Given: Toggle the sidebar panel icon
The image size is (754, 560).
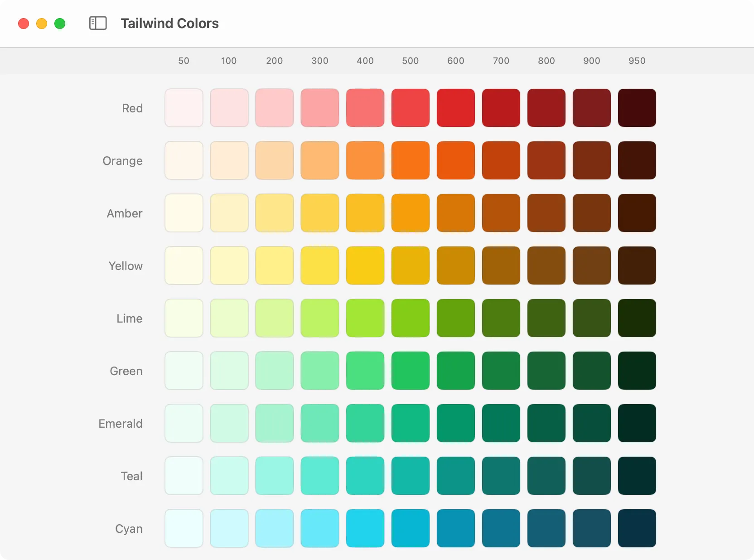Looking at the screenshot, I should 98,23.
